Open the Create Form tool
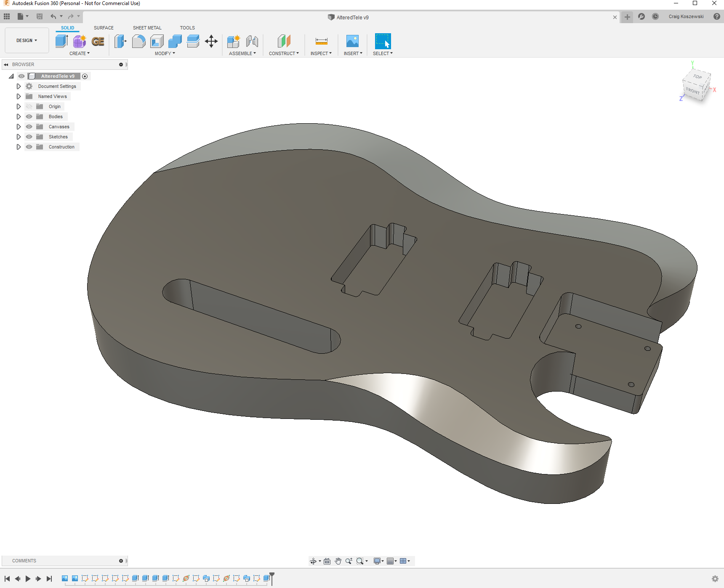Screen dimensions: 724x588 [x=80, y=41]
